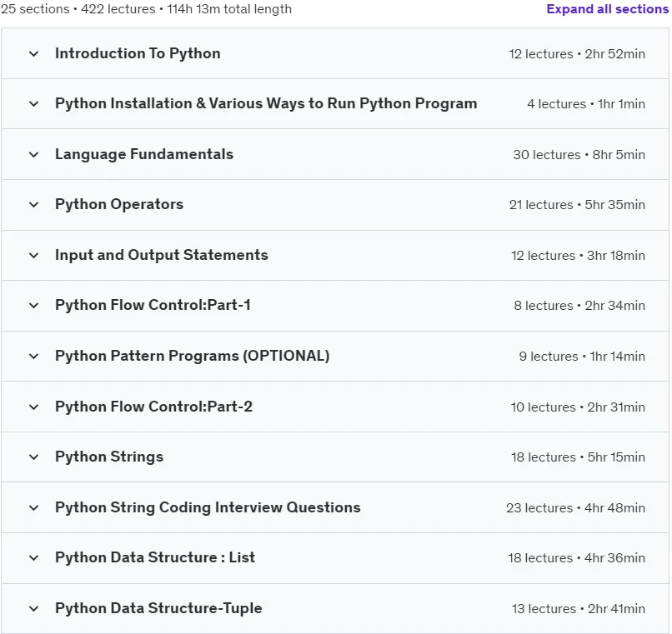
Task: Click the Expand all sections link
Action: (607, 9)
